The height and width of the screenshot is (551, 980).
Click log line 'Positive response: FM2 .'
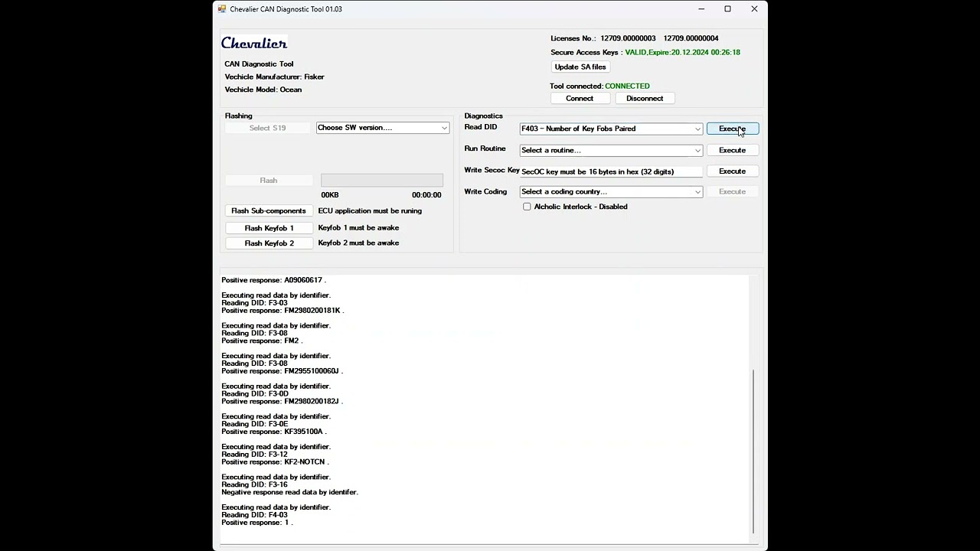262,341
